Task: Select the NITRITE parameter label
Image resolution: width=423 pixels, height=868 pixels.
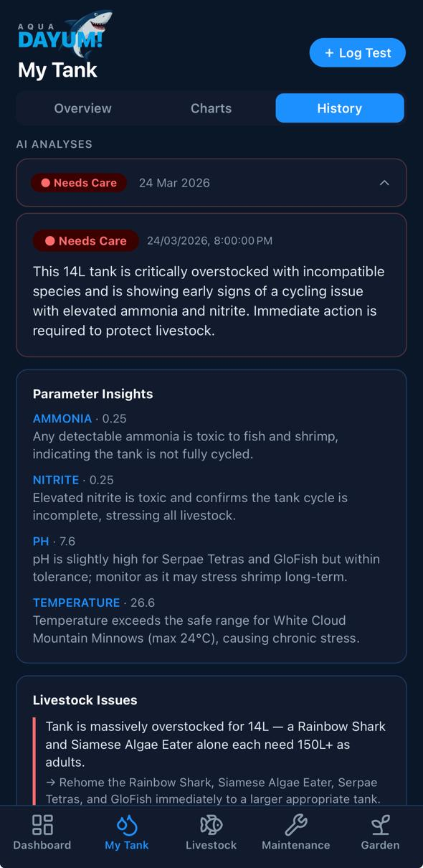Action: 56,480
